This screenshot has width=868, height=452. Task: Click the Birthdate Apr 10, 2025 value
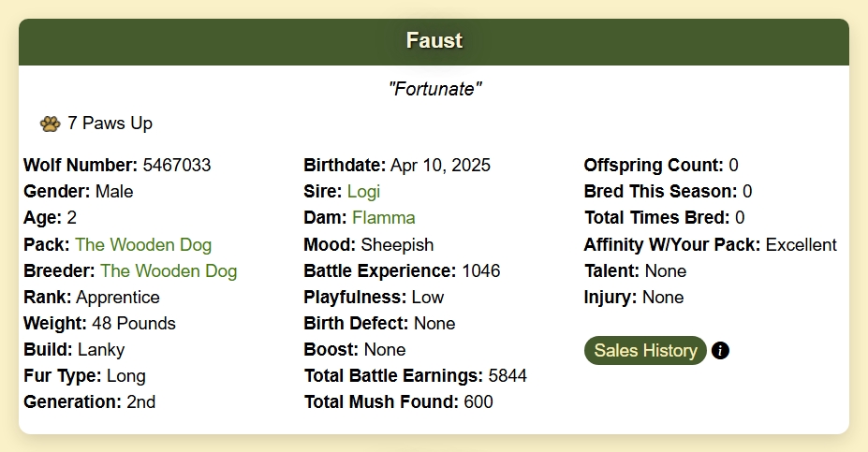pyautogui.click(x=440, y=166)
